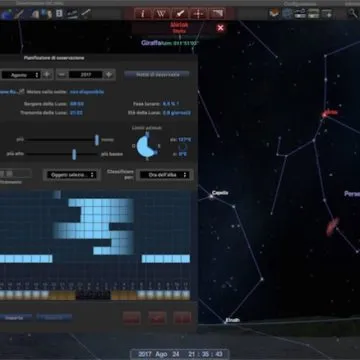Click the red nebula object in the sky map
360x360 pixels.
point(332,226)
